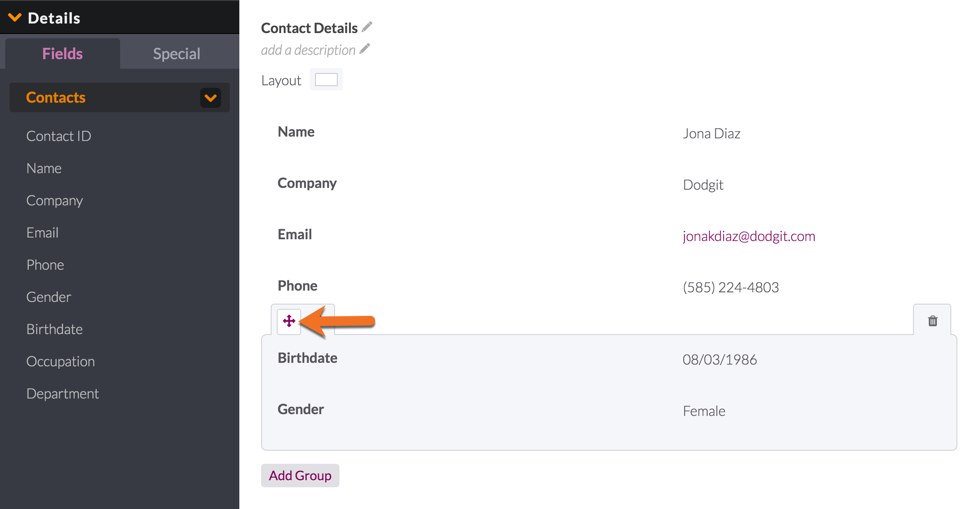Click the Contact Details title text
The width and height of the screenshot is (980, 509).
(x=309, y=28)
